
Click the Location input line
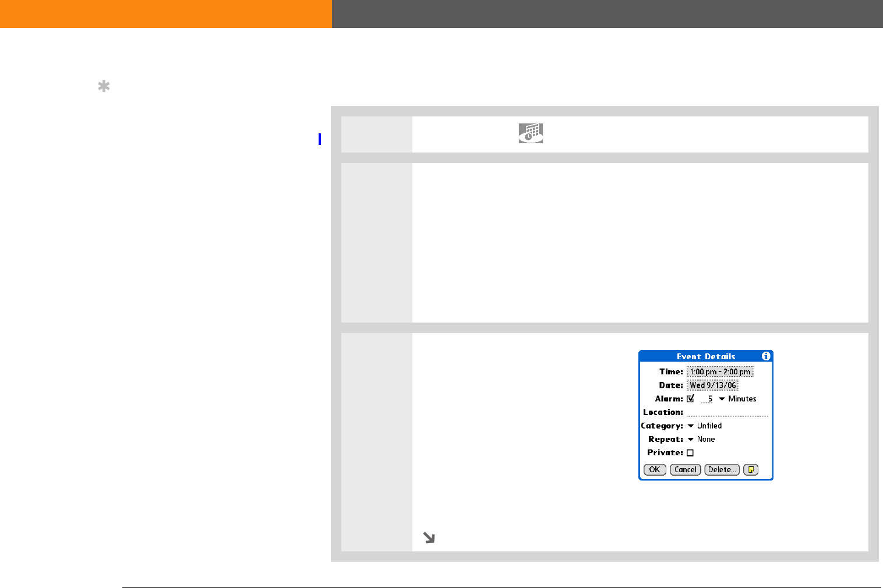click(727, 412)
